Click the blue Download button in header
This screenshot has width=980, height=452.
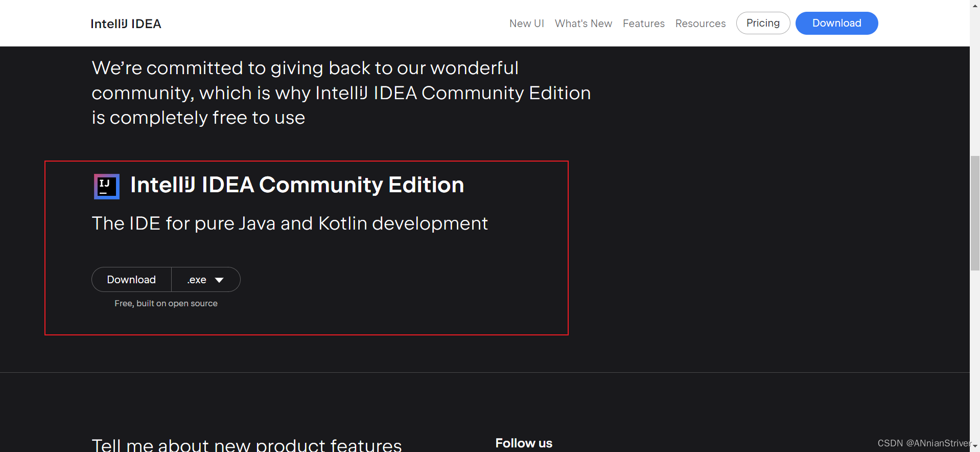pos(836,23)
